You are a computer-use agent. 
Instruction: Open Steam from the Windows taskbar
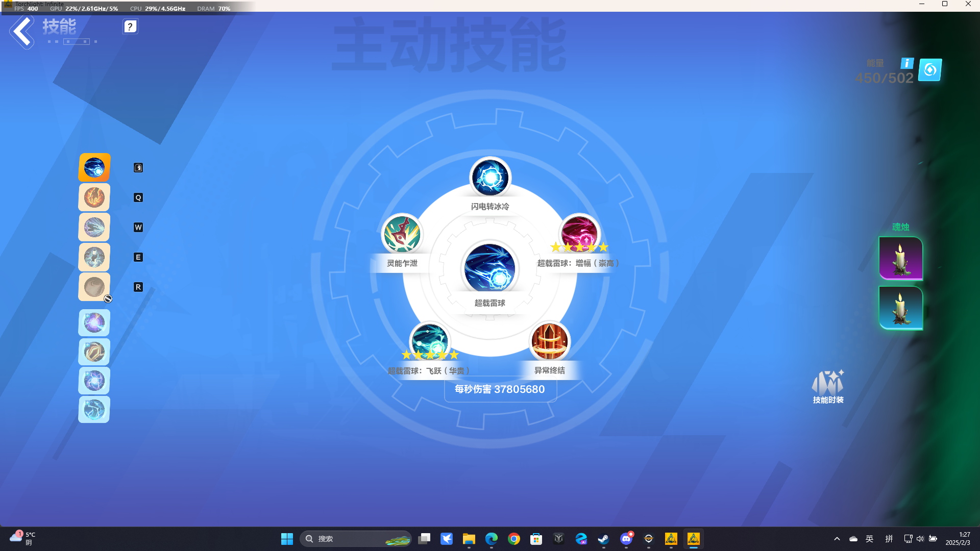point(603,539)
